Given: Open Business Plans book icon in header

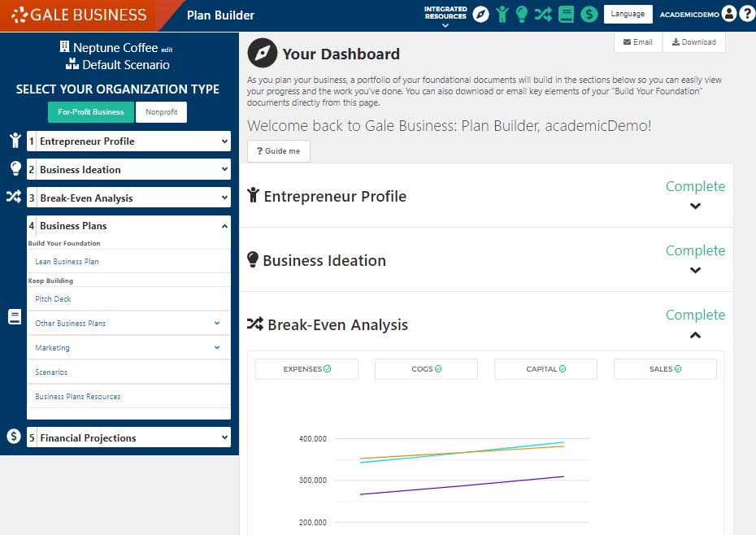Looking at the screenshot, I should (x=566, y=15).
